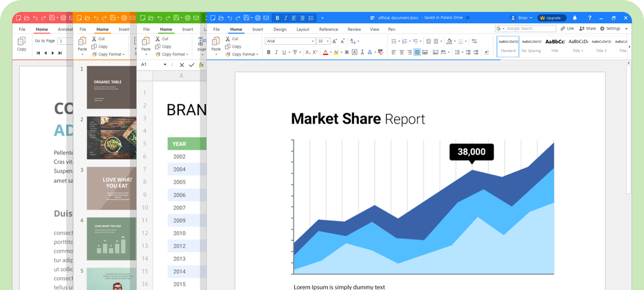Expand the Save dropdown arrow in blue title bar
The image size is (644, 290).
pos(252,18)
